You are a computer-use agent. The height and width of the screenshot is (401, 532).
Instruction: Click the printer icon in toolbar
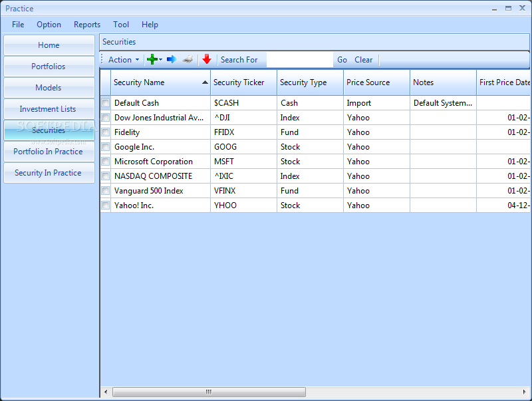coord(188,59)
